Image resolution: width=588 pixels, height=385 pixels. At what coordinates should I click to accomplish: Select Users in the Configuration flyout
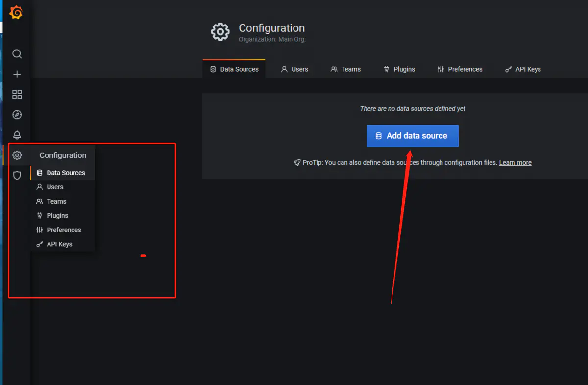[62, 187]
